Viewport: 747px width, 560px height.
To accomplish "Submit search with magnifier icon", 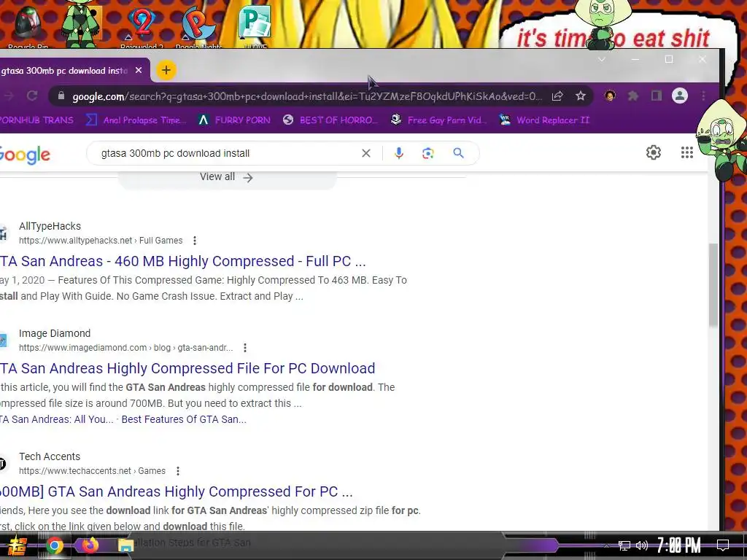I will [x=458, y=153].
